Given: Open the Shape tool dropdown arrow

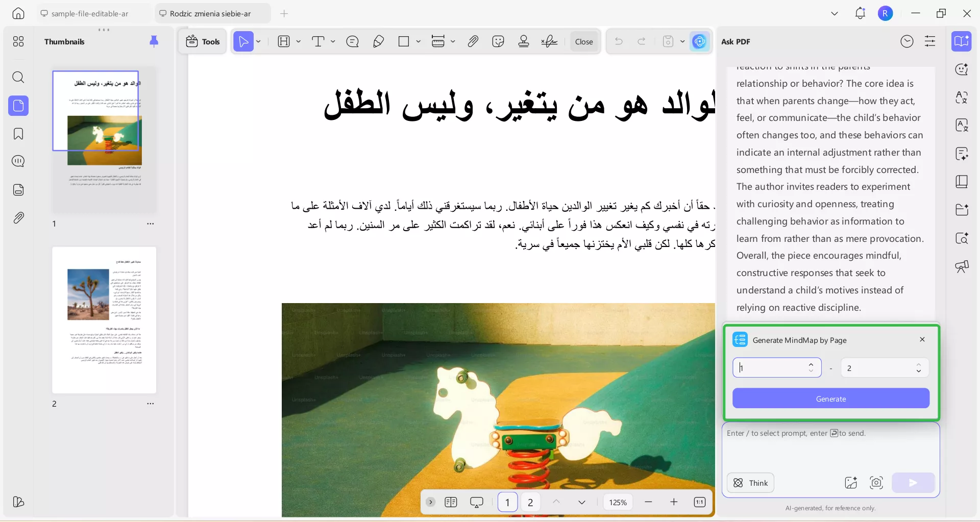Looking at the screenshot, I should point(419,41).
